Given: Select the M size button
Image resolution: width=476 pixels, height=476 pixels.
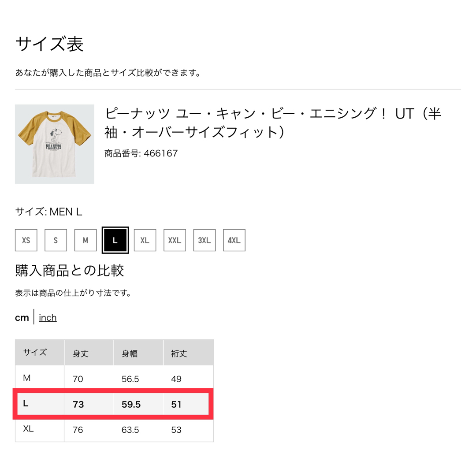Looking at the screenshot, I should [x=86, y=240].
